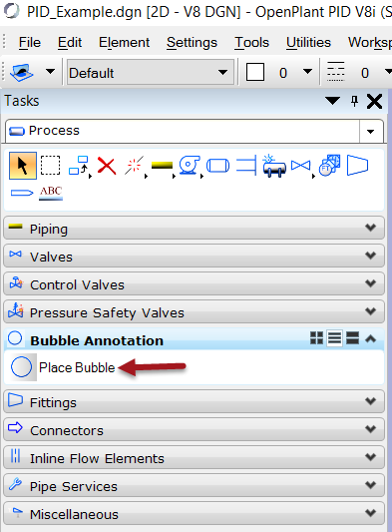Click the yellow pipeline placement tool

click(162, 166)
